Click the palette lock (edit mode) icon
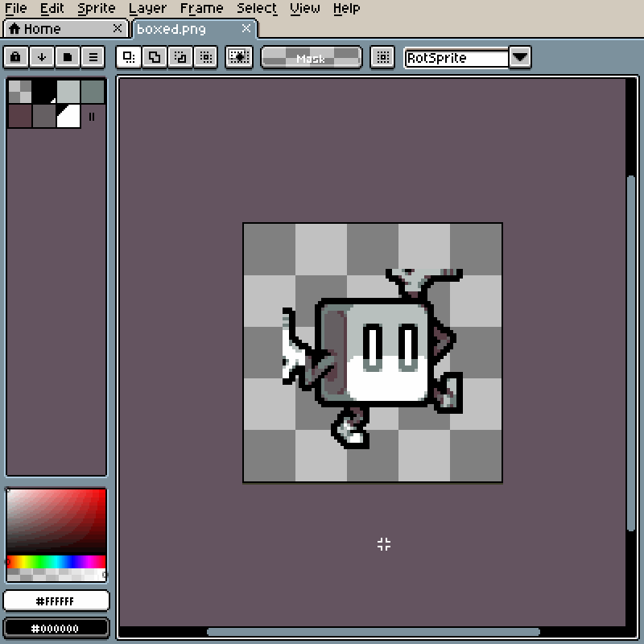The image size is (644, 644). 15,57
